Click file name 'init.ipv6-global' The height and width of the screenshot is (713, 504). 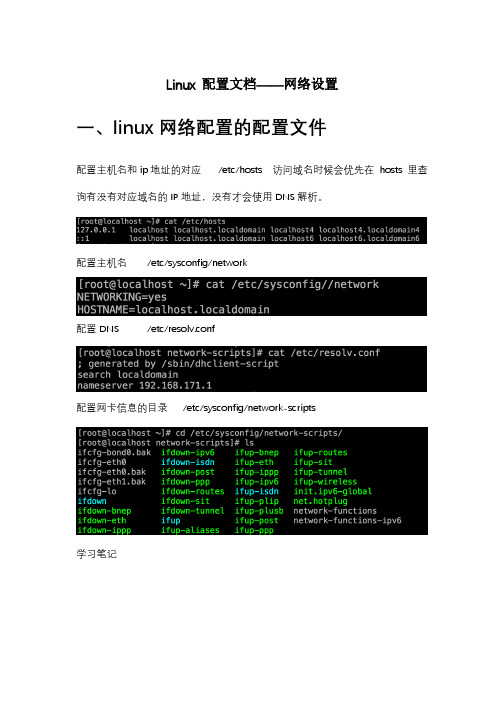click(x=333, y=491)
